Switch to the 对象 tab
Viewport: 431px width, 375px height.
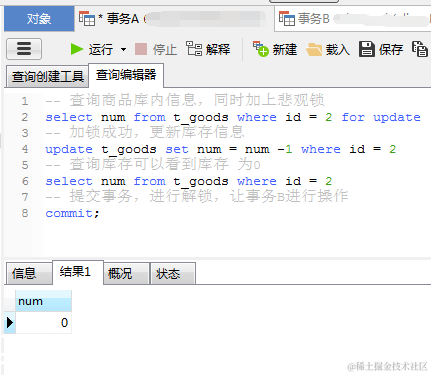click(x=39, y=19)
